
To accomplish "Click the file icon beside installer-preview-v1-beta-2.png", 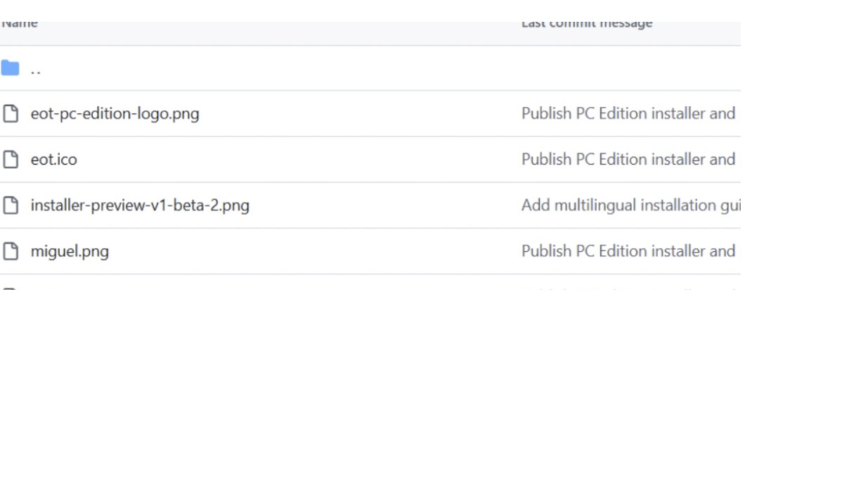I will [x=10, y=205].
